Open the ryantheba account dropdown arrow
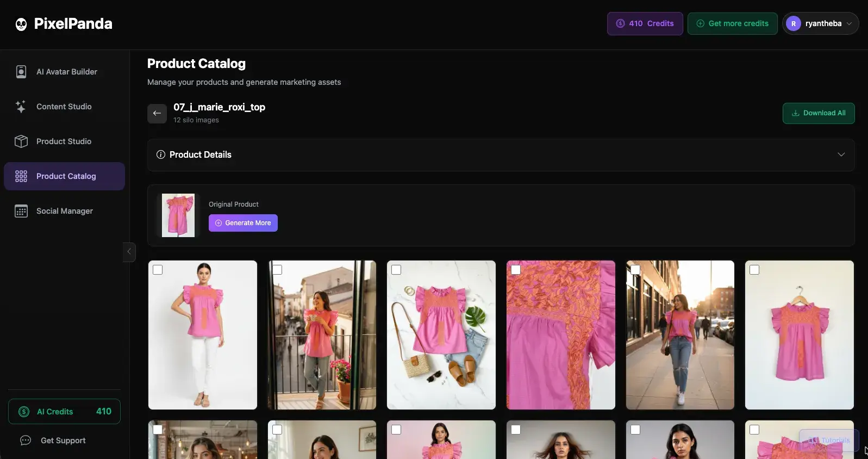Image resolution: width=868 pixels, height=459 pixels. pyautogui.click(x=850, y=23)
